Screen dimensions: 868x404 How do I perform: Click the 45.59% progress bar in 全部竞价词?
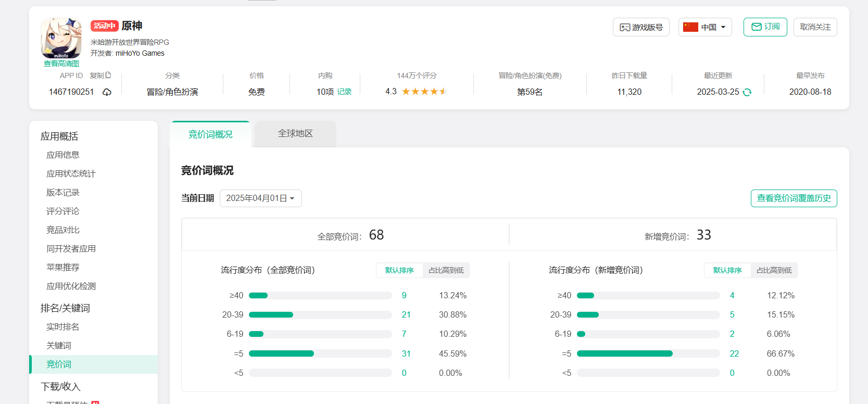tap(320, 353)
